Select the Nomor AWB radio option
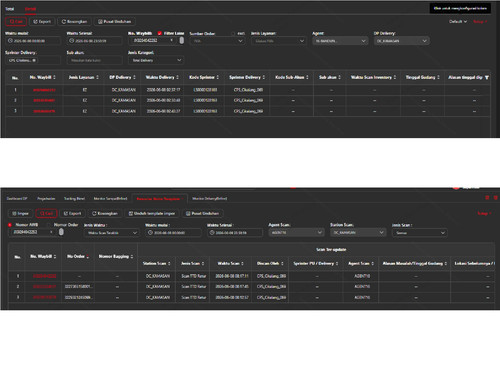Viewport: 500px width, 375px height. click(x=10, y=225)
